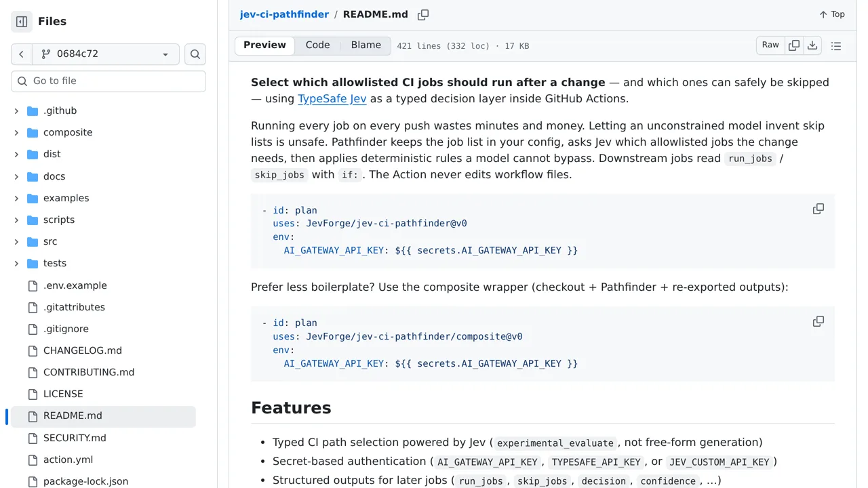868x488 pixels.
Task: Click the tests folder icon
Action: click(33, 264)
